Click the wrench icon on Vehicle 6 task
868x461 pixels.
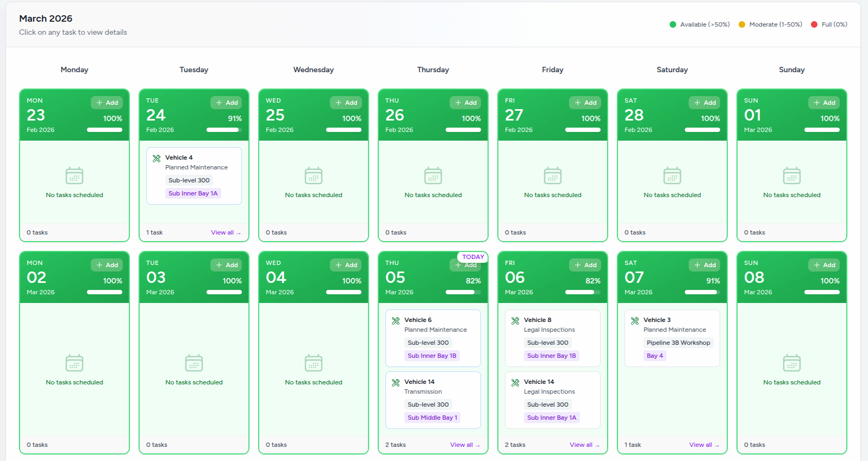(x=396, y=321)
